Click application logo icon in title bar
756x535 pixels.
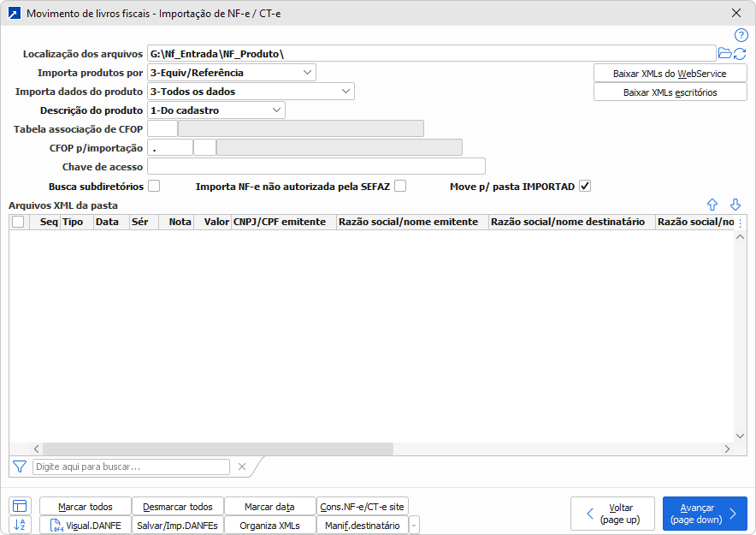coord(15,13)
